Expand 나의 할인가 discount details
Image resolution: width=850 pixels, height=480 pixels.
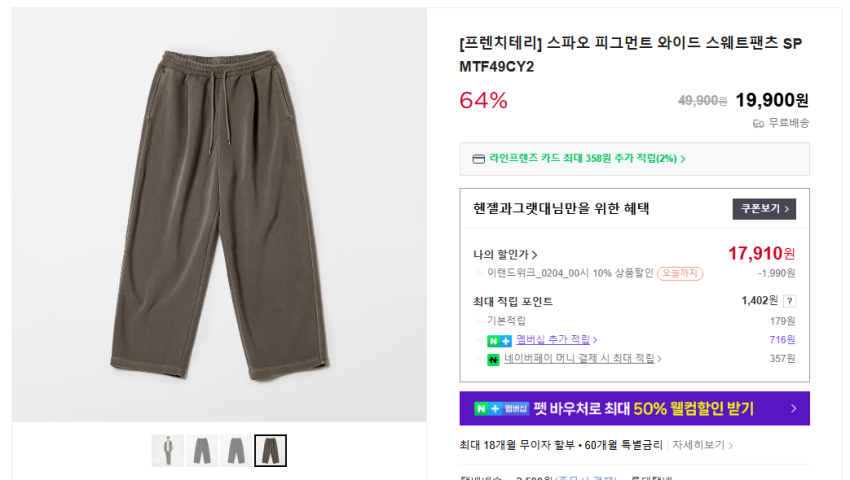pyautogui.click(x=505, y=255)
